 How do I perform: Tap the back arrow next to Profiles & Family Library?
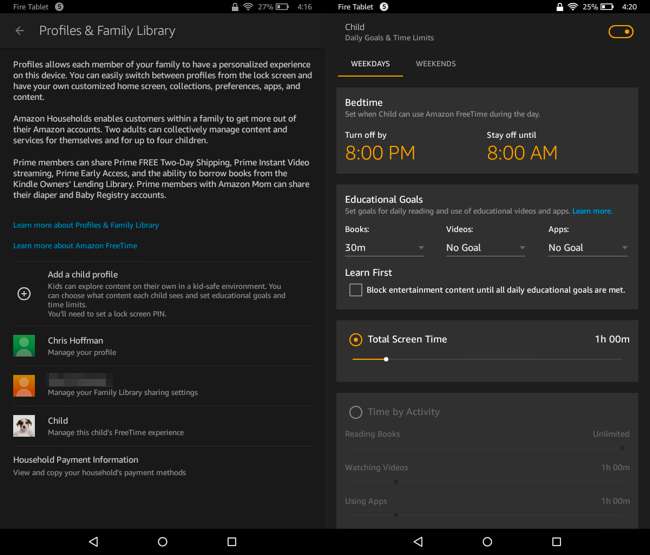(20, 31)
